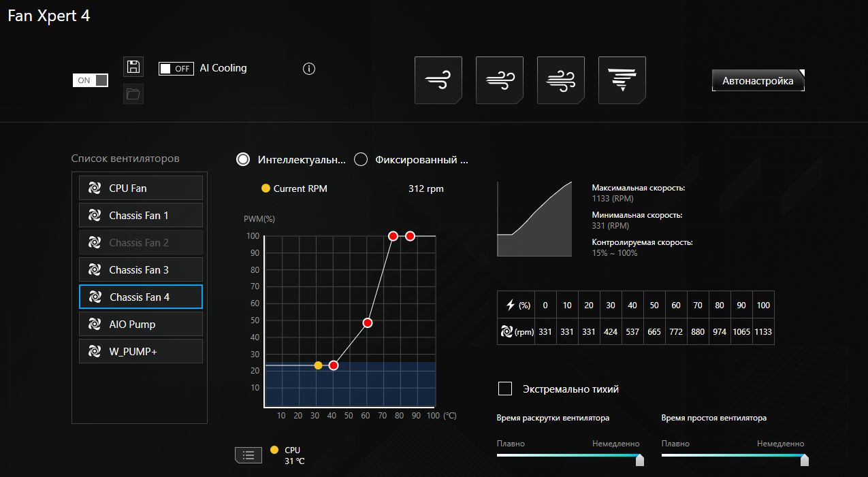Click the 665 rpm table cell
Image resolution: width=868 pixels, height=477 pixels.
(x=654, y=332)
